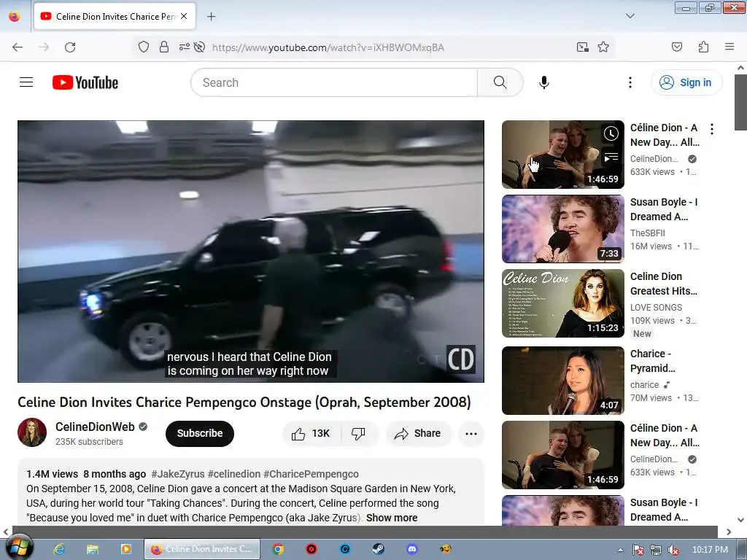The image size is (747, 560).
Task: Click the autoplay blocked icon in address bar
Action: (200, 47)
